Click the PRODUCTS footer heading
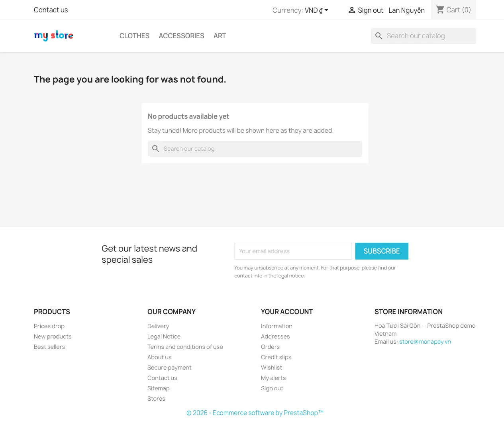Viewport: 504px width, 423px height. [x=52, y=312]
